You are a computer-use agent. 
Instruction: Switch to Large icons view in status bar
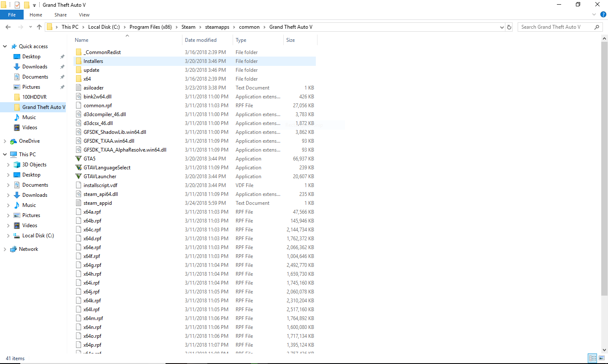[x=602, y=358]
